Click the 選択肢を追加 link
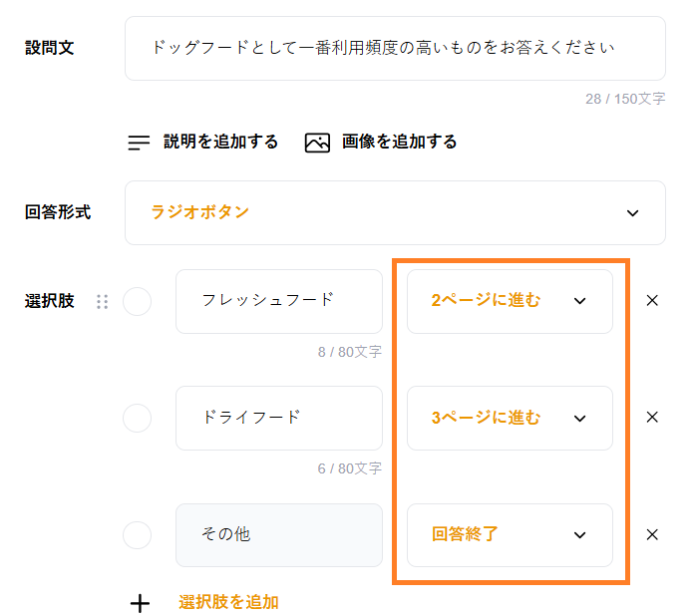 click(228, 602)
